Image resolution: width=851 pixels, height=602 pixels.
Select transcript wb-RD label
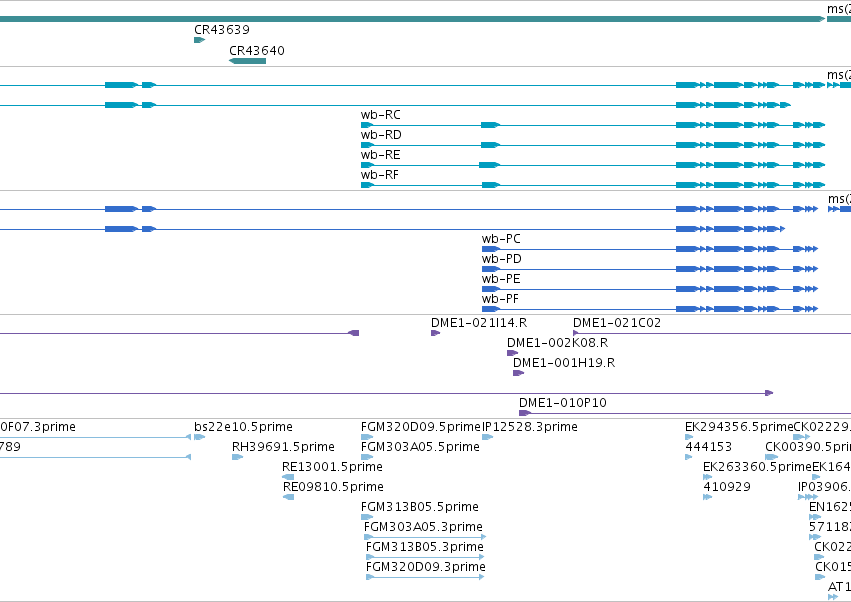(381, 135)
